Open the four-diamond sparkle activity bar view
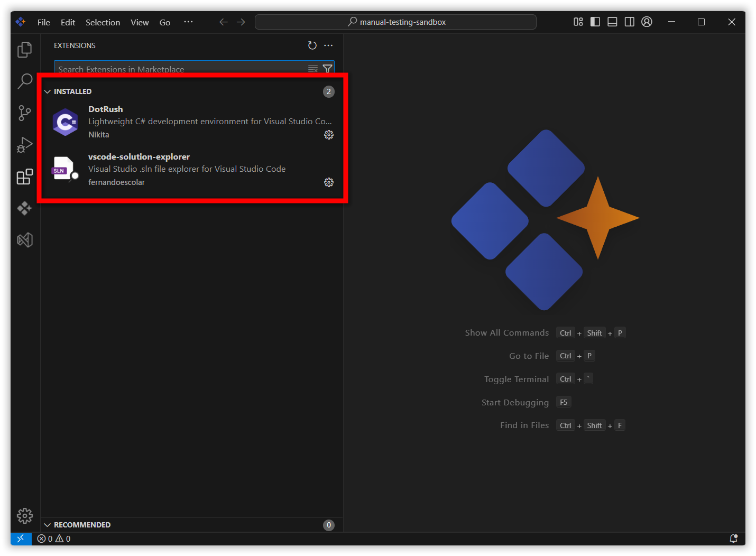The image size is (756, 556). (25, 208)
